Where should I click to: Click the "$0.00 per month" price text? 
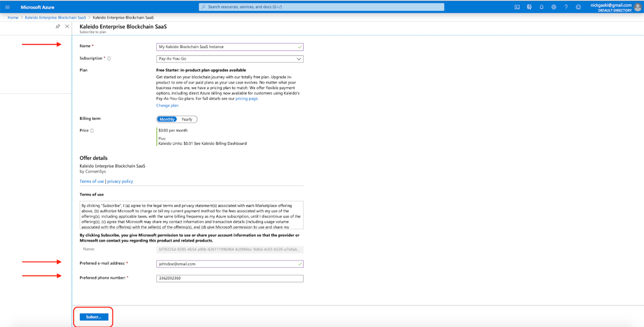(x=173, y=130)
